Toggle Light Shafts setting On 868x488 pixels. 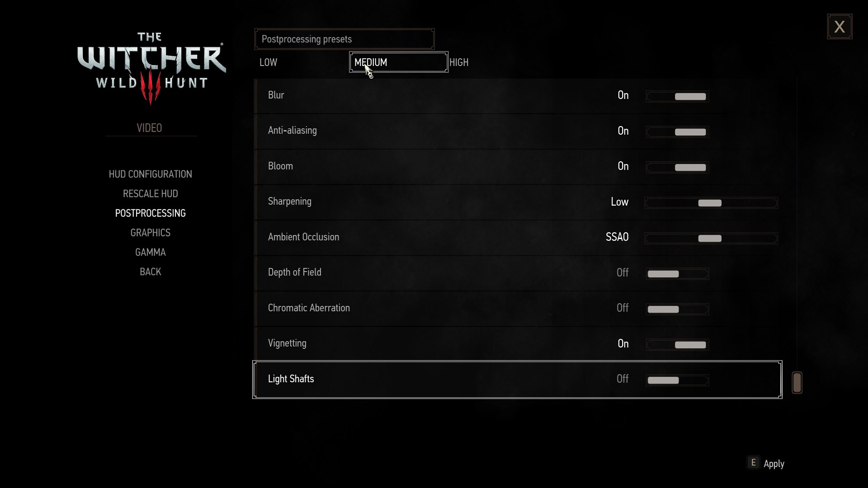(x=693, y=380)
